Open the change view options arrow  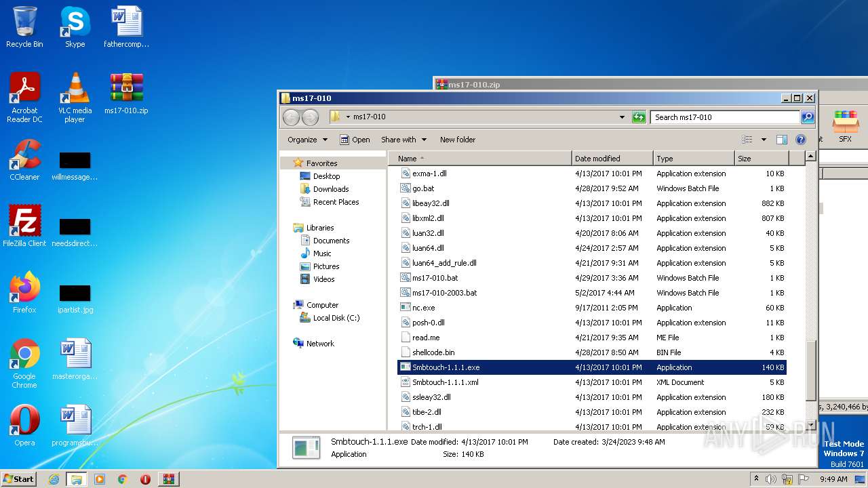tap(764, 140)
